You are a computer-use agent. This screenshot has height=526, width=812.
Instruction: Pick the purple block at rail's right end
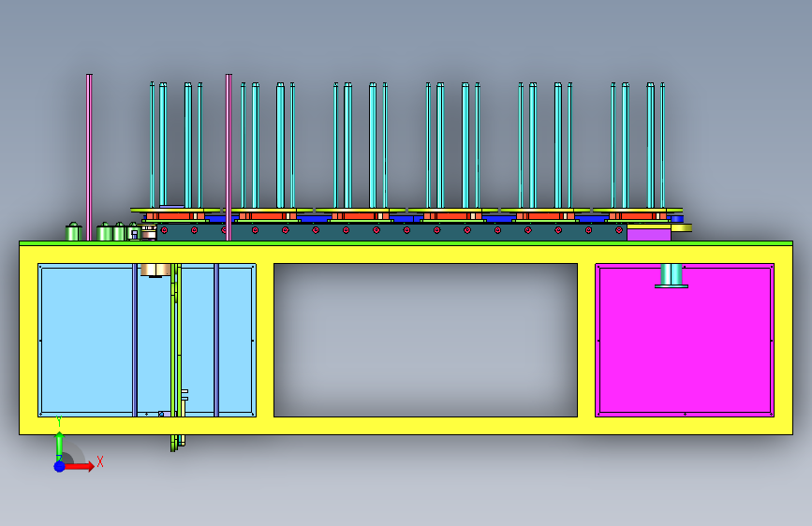(x=649, y=235)
